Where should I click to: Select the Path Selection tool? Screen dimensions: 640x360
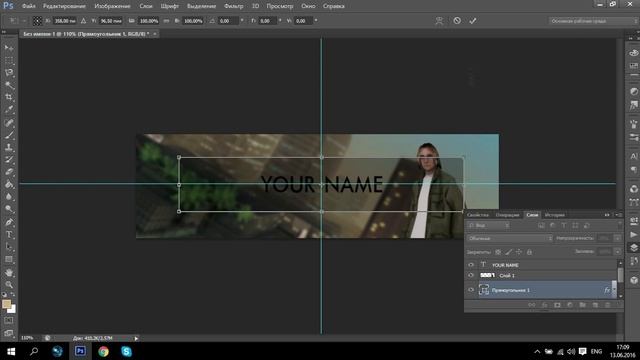point(9,247)
